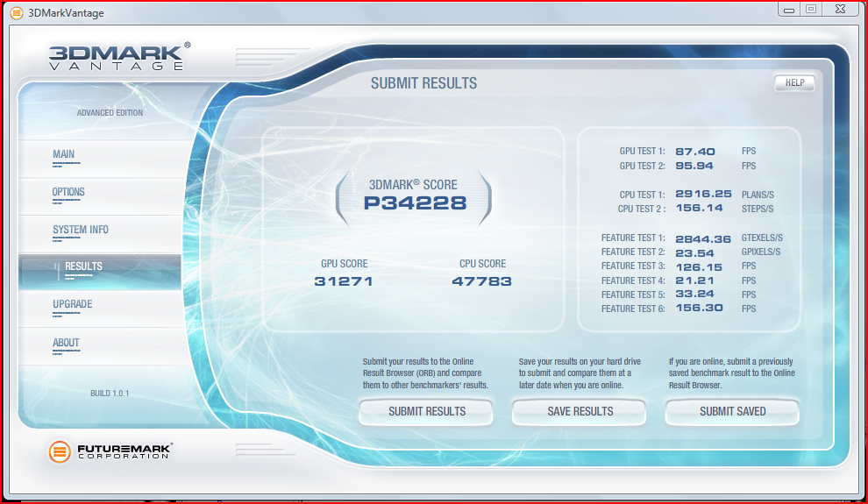The width and height of the screenshot is (868, 504).
Task: Click GPU Test 2 value 95.94
Action: click(x=694, y=166)
